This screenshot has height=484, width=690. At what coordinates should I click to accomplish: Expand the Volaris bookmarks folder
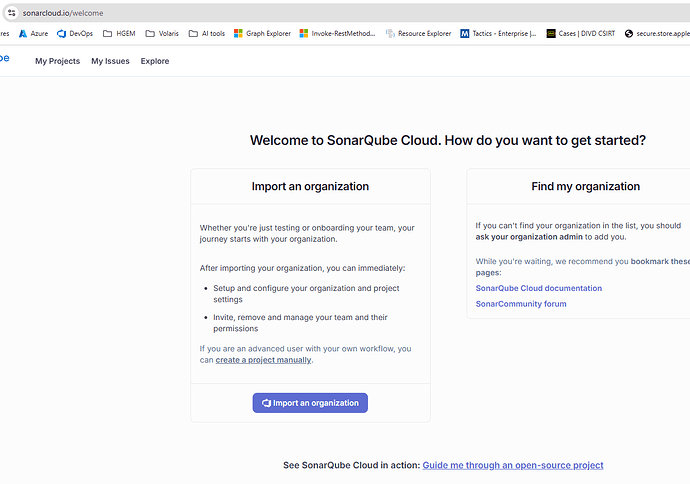click(x=162, y=33)
